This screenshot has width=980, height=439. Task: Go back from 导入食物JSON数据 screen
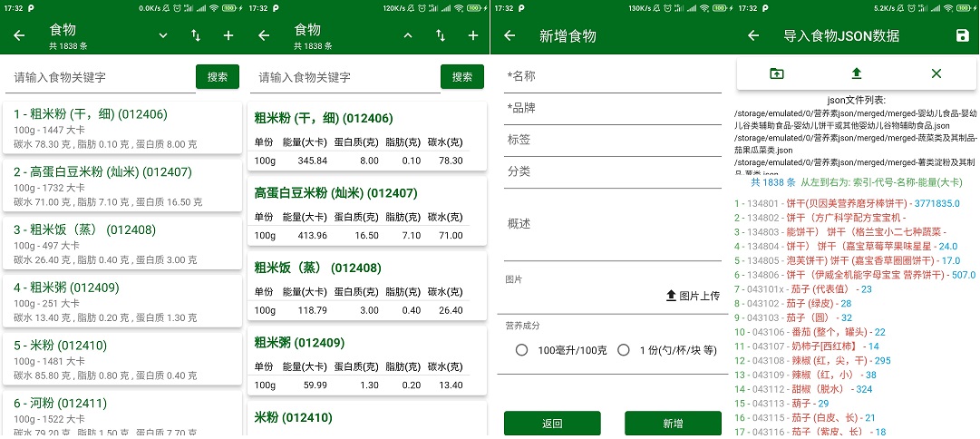tap(753, 35)
